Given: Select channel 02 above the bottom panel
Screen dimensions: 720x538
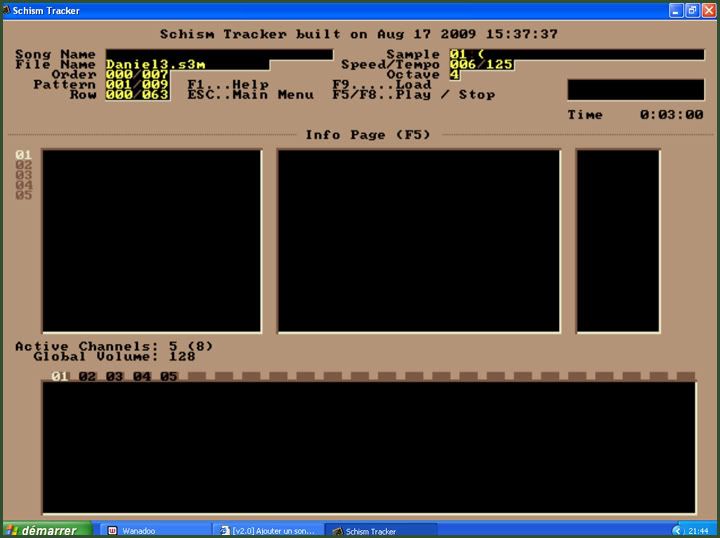Looking at the screenshot, I should pyautogui.click(x=87, y=376).
